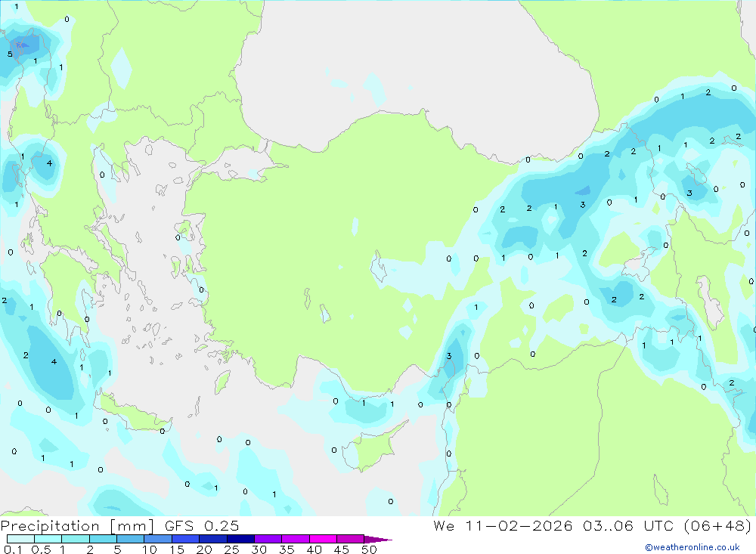
Task: Click the "03..06 UTC" time text
Action: [628, 525]
